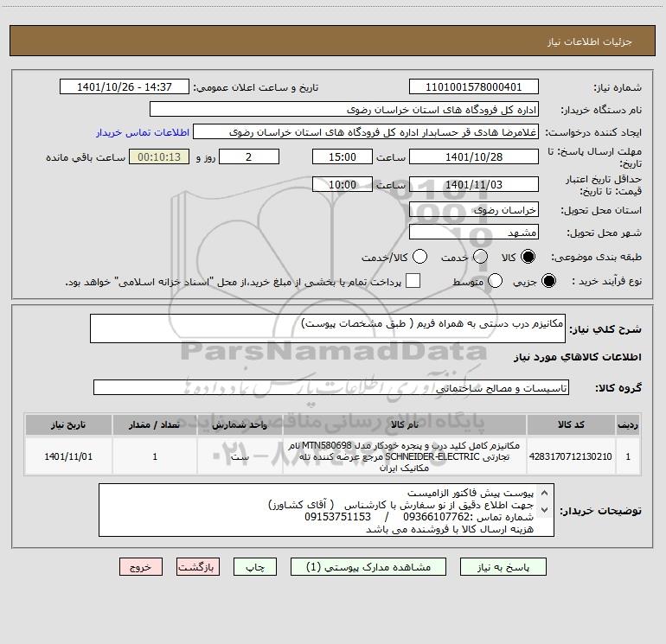Viewport: 666px width, 644px height.
Task: Click phone number 09366107762 in notes
Action: pos(435,517)
